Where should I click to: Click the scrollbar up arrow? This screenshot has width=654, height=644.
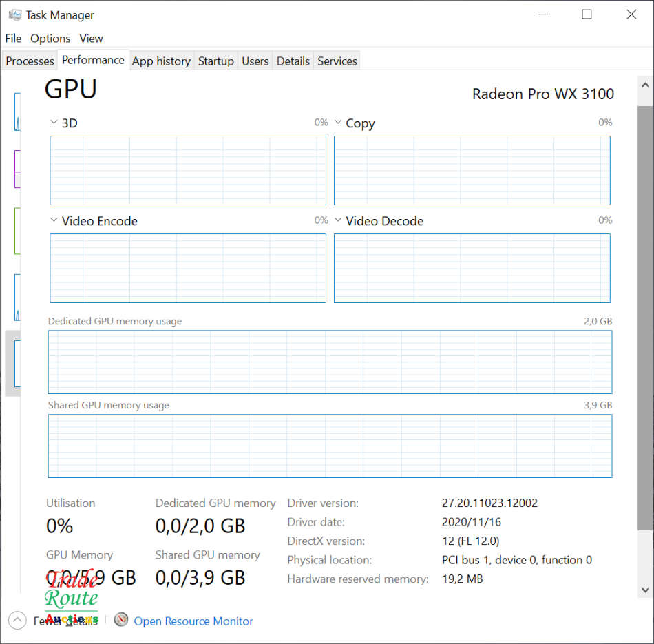click(x=645, y=85)
